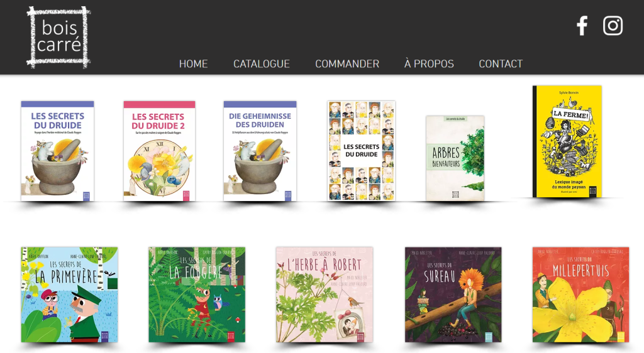
Task: Open the portrait-grid Les Secrets du Druide cover
Action: point(362,151)
